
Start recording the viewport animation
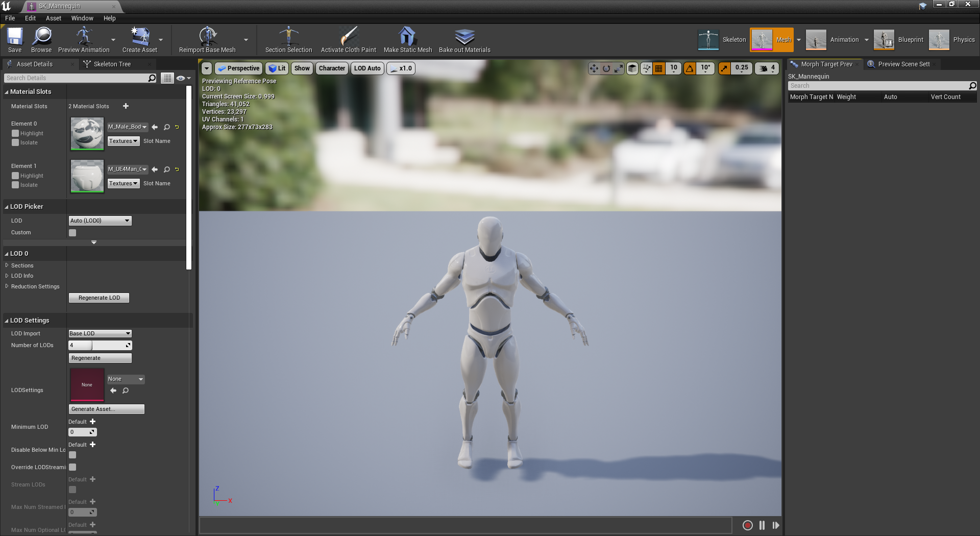747,525
